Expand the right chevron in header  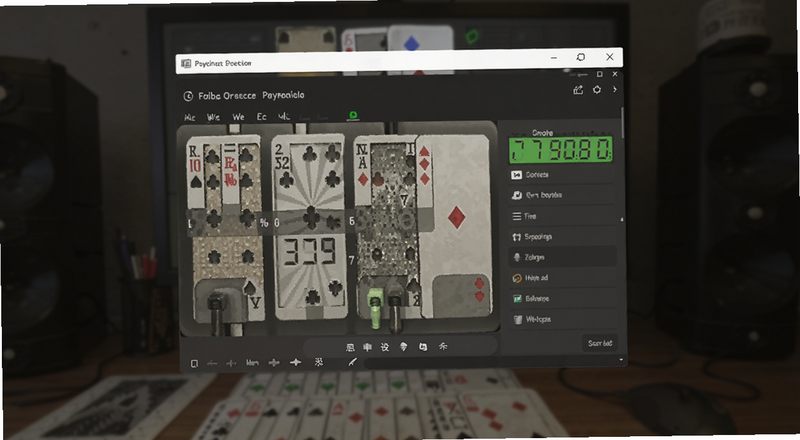pos(615,89)
